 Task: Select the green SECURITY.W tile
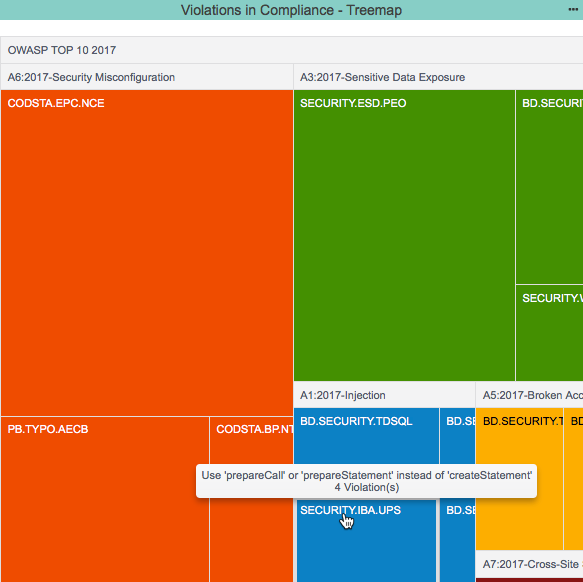(550, 333)
